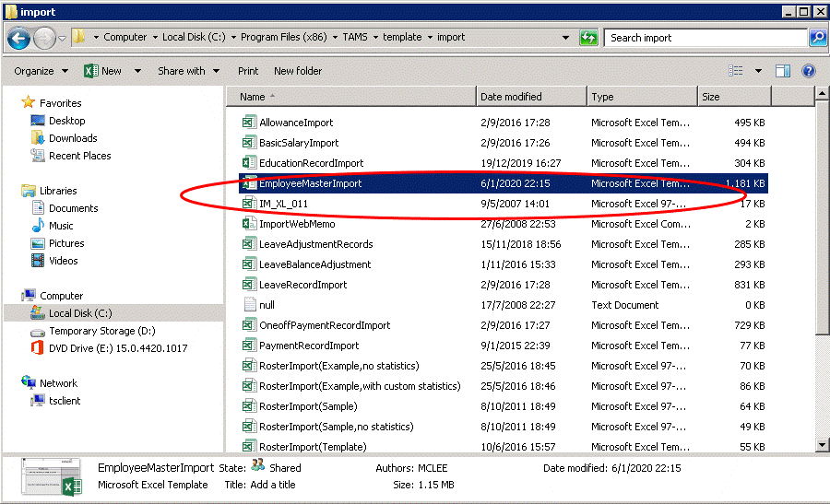Click the New folder button
Screen dimensions: 830x504
[x=298, y=71]
